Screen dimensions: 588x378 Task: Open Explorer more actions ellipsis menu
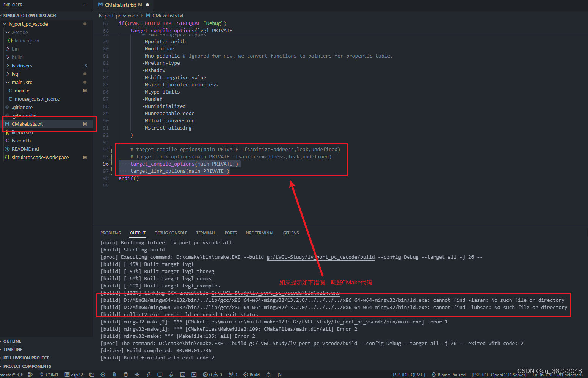[84, 5]
